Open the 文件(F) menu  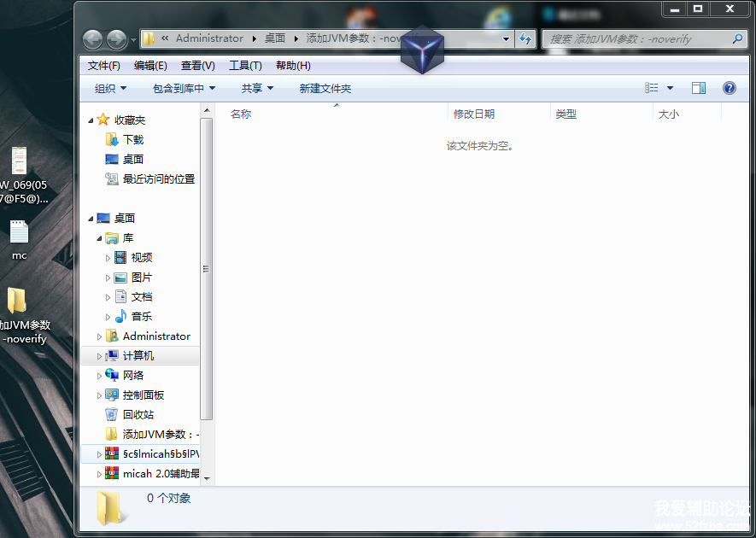[x=103, y=66]
